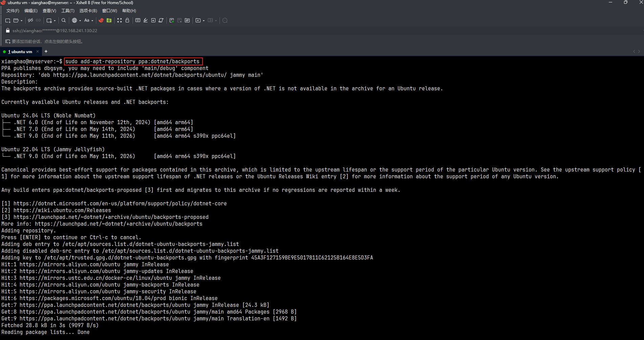Click 'Reading package lists... Done' line

pos(45,332)
